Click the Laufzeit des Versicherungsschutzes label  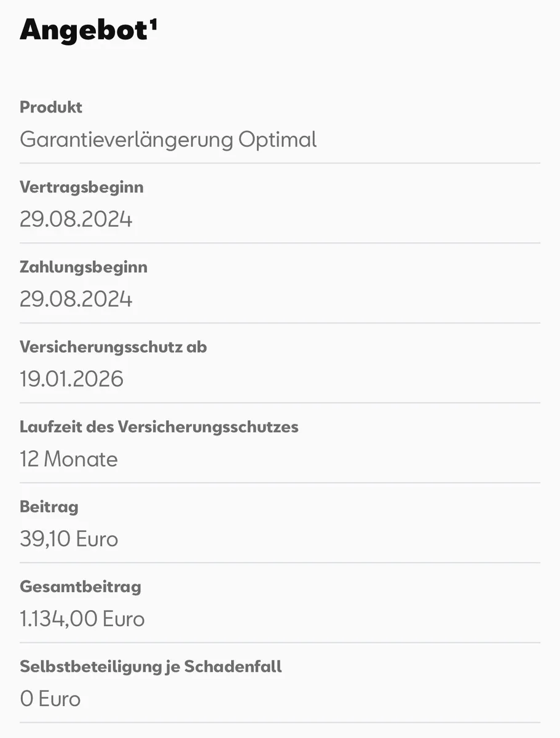159,427
